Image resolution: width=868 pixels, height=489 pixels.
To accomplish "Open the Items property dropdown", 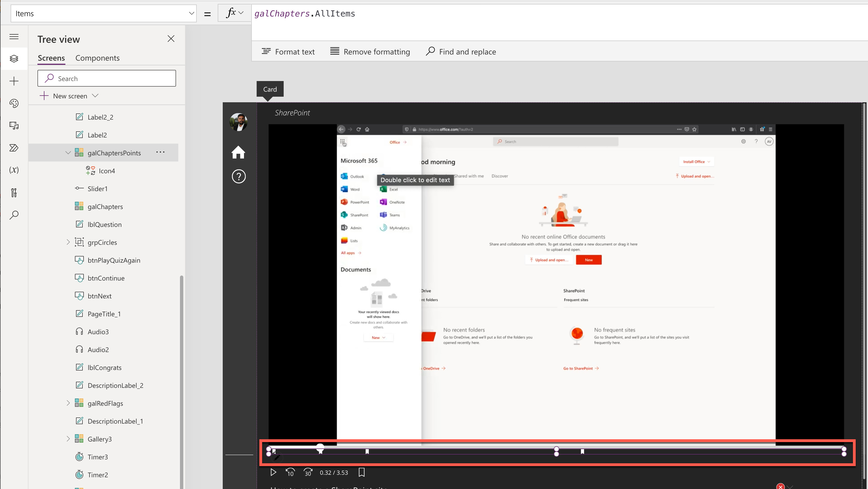I will point(191,13).
